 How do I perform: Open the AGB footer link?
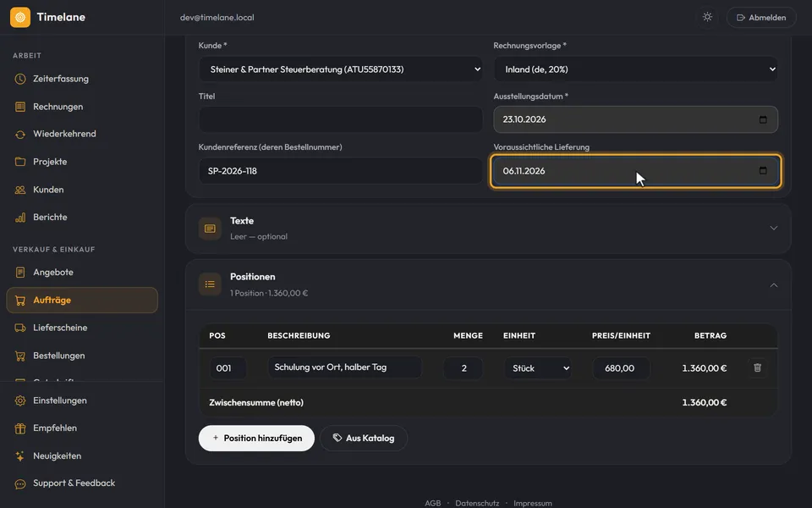(x=432, y=503)
